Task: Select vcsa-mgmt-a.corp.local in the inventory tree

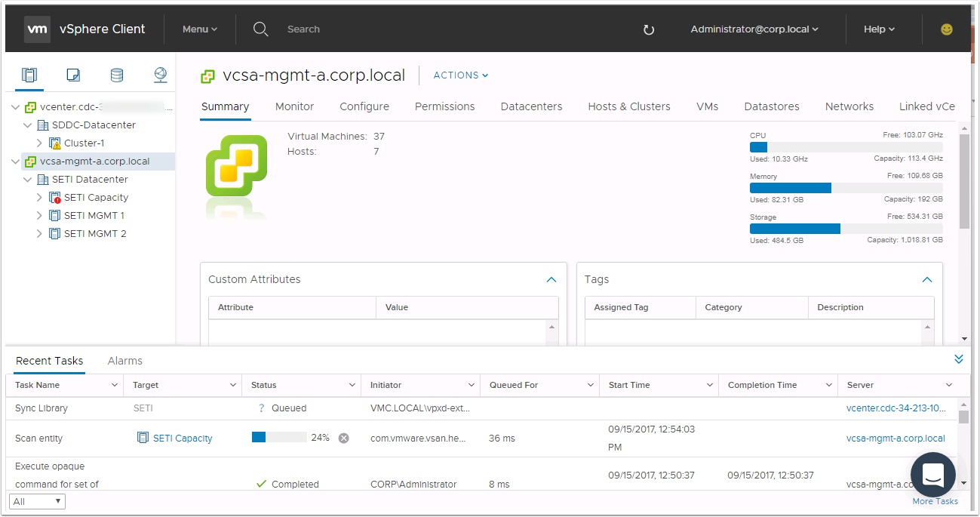Action: pyautogui.click(x=94, y=162)
